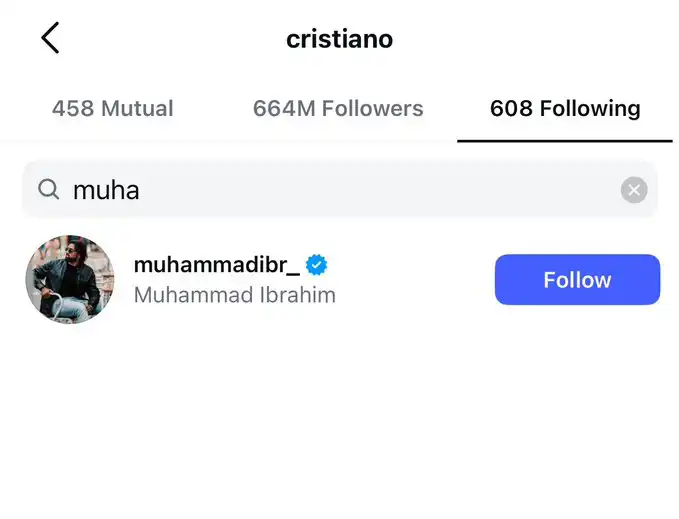Switch to the 458 Mutual tab
This screenshot has height=519, width=679.
(x=112, y=109)
